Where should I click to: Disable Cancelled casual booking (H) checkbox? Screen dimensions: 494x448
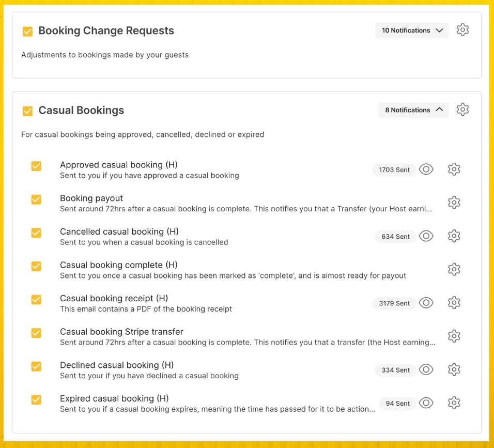click(36, 233)
